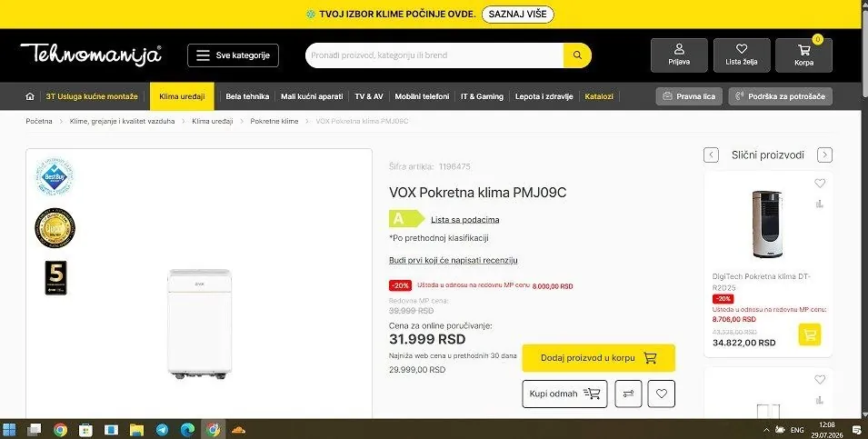Click the Tehnomanija logo
Viewport: 868px width, 439px height.
pos(91,55)
